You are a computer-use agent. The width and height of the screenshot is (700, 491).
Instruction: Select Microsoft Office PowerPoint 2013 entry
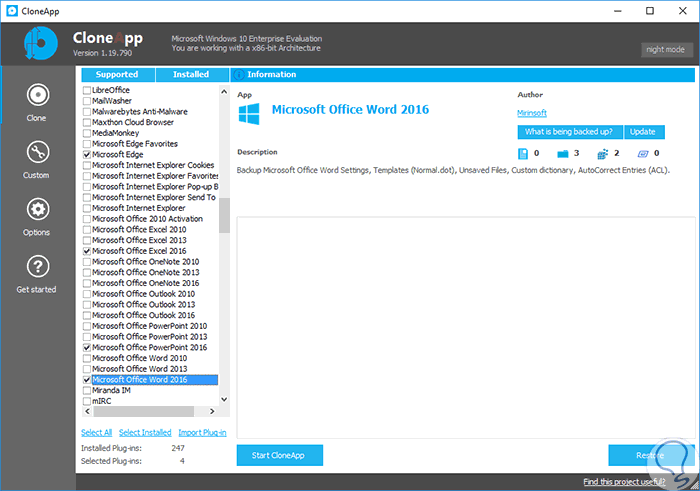click(150, 337)
